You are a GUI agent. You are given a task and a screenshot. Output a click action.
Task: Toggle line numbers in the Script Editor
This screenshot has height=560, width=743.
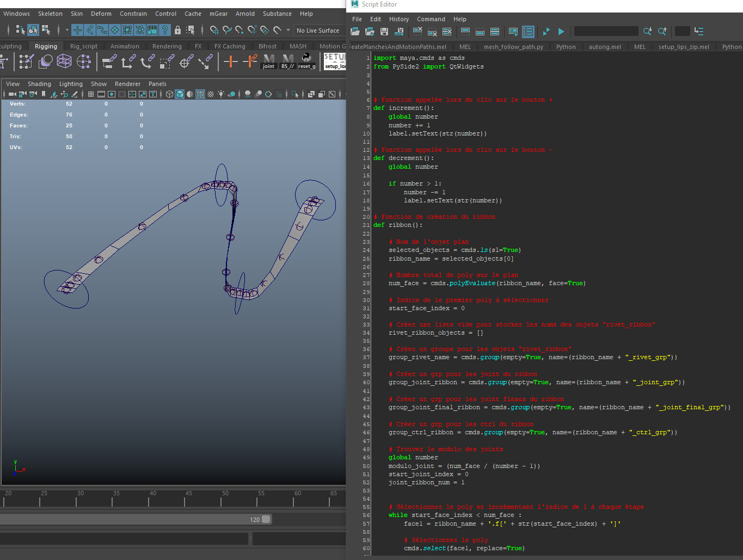[x=528, y=32]
